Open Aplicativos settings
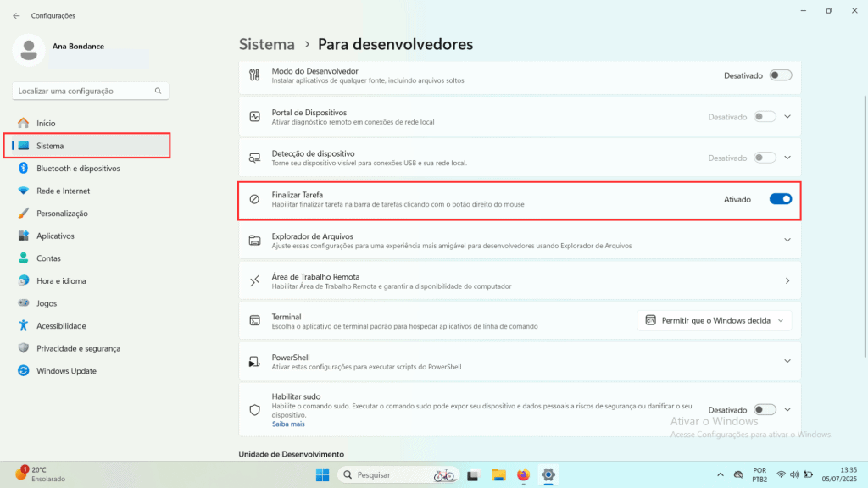Viewport: 868px width, 488px height. point(90,236)
